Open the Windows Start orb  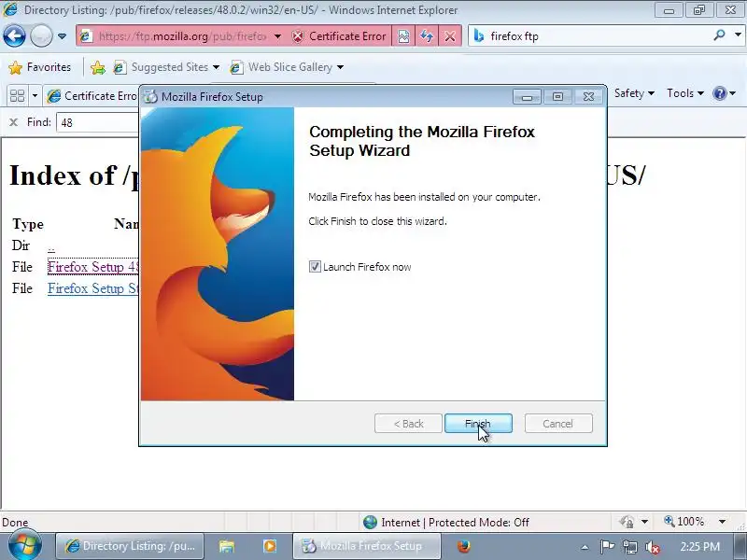[x=24, y=546]
